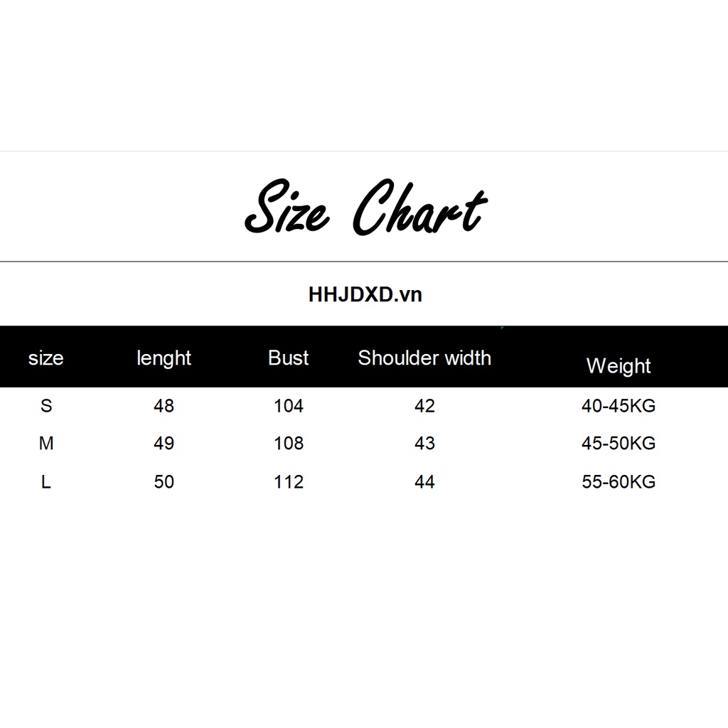The width and height of the screenshot is (728, 728).
Task: Select bust value 108
Action: pos(288,444)
